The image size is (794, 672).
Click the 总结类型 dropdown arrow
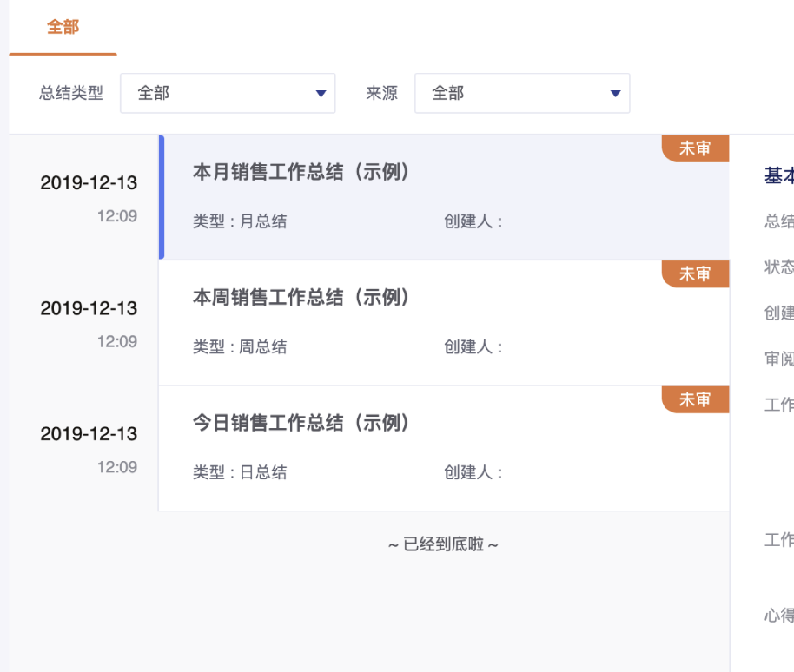point(321,93)
